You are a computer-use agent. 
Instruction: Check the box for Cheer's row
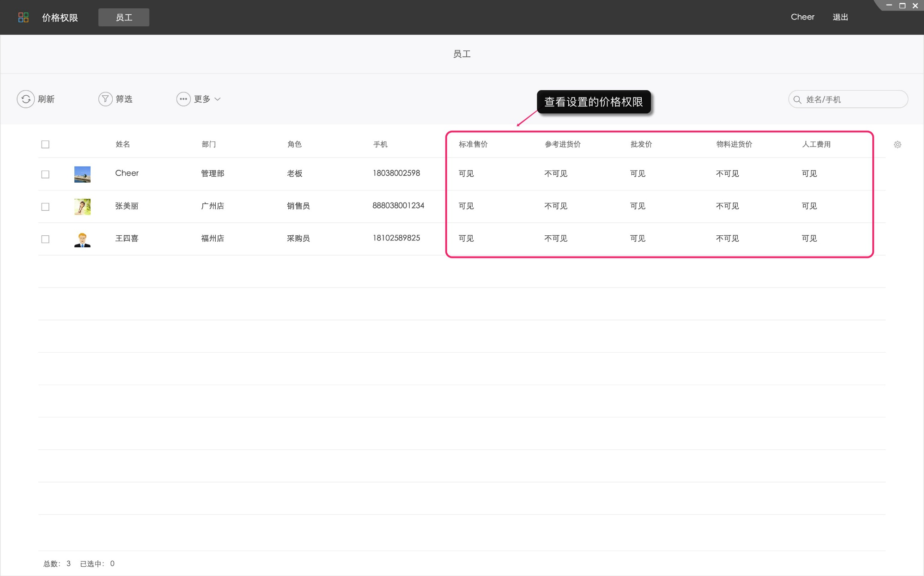tap(45, 174)
